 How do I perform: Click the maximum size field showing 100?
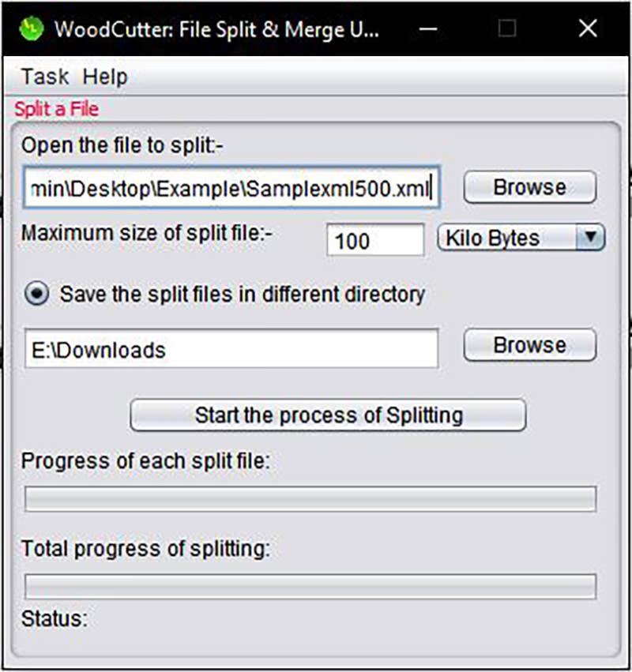375,240
